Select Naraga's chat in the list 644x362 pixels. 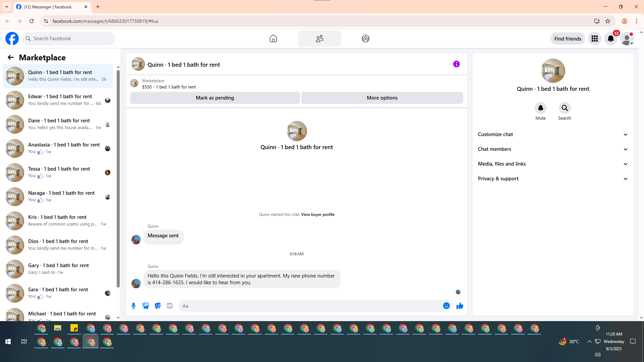58,196
